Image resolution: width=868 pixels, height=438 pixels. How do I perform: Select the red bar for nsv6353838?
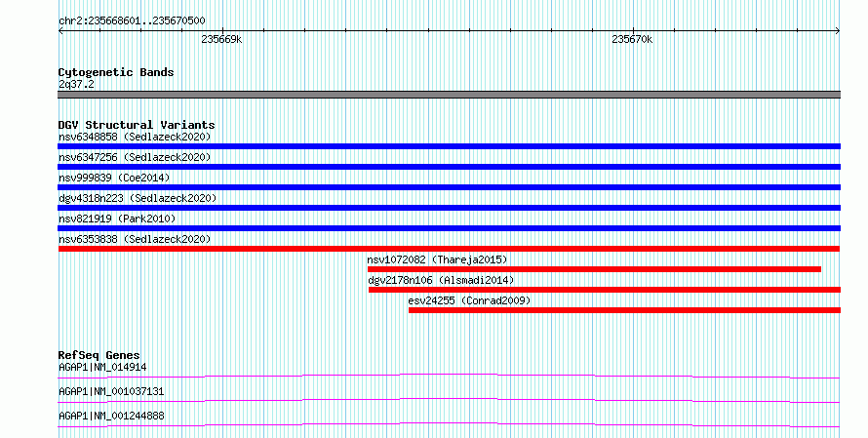(449, 249)
